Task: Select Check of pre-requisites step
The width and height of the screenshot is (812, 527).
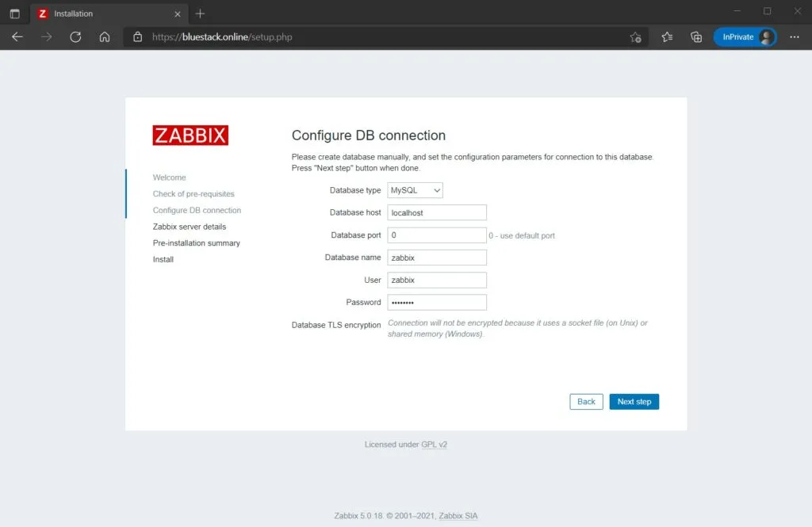Action: [193, 193]
